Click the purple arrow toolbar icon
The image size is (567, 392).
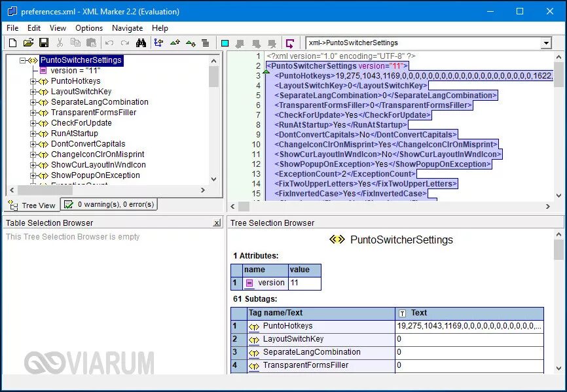coord(289,43)
